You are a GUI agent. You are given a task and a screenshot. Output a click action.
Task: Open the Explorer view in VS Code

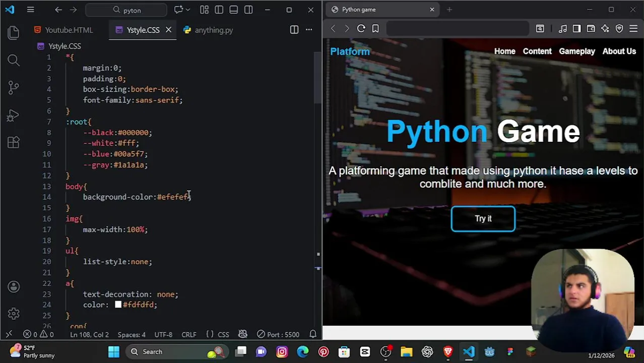point(14,33)
